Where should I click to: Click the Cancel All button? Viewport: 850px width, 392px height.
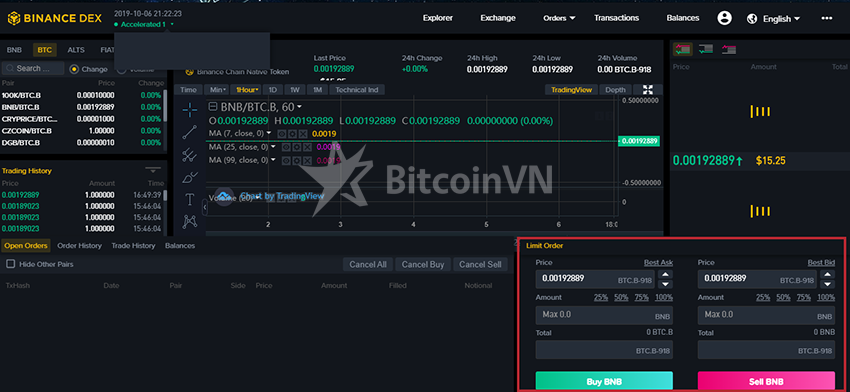tap(368, 265)
